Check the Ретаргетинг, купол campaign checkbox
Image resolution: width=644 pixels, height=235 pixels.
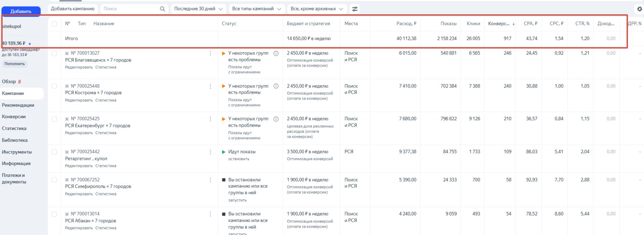click(54, 152)
